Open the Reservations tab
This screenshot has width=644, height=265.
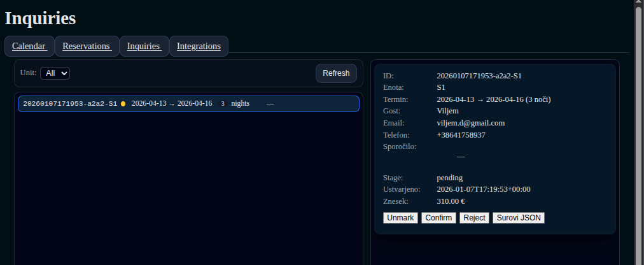87,46
